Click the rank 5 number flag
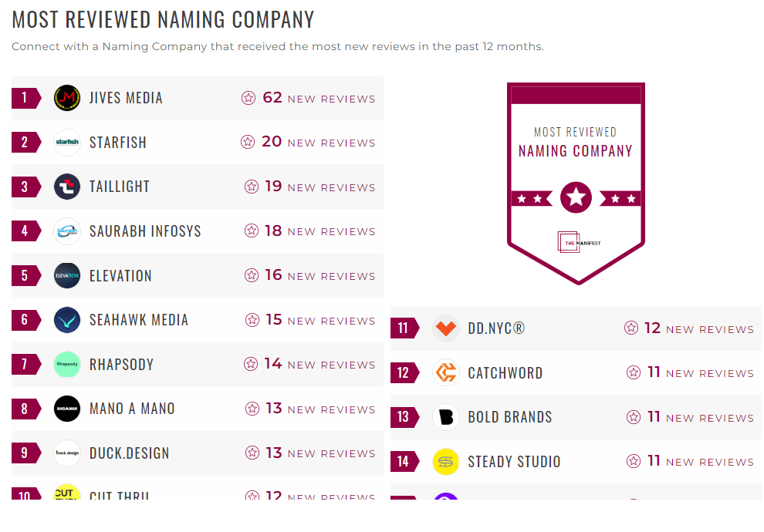 25,276
